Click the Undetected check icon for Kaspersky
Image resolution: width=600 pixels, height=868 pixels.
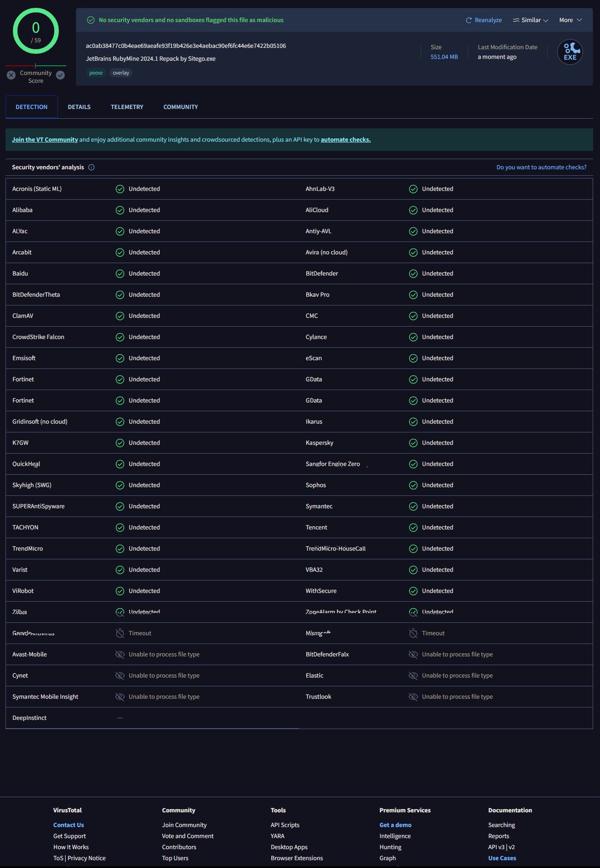[x=413, y=443]
